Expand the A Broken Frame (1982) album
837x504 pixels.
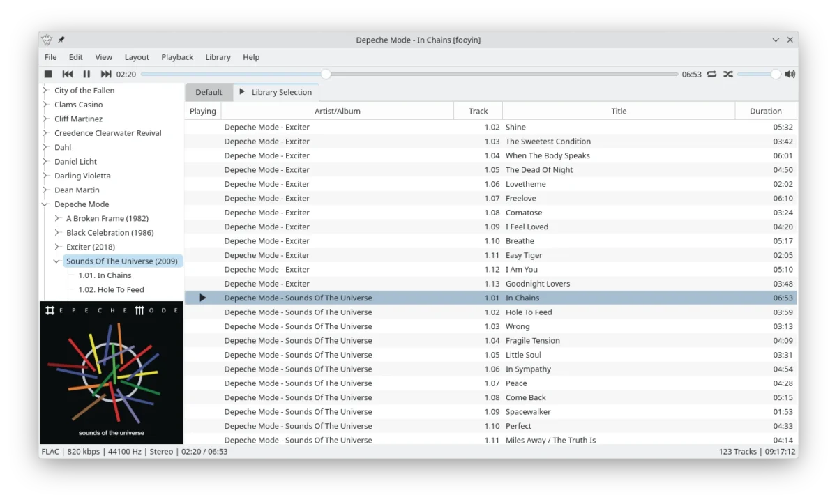pyautogui.click(x=58, y=218)
